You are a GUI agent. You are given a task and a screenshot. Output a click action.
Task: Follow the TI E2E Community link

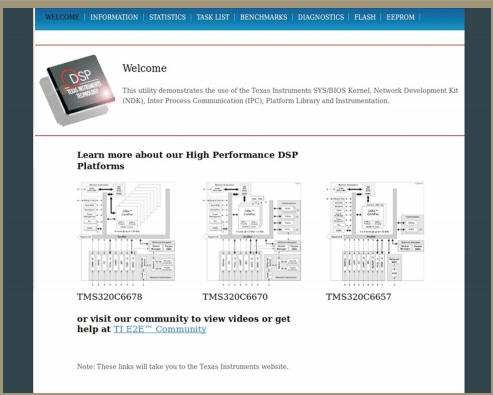(160, 329)
